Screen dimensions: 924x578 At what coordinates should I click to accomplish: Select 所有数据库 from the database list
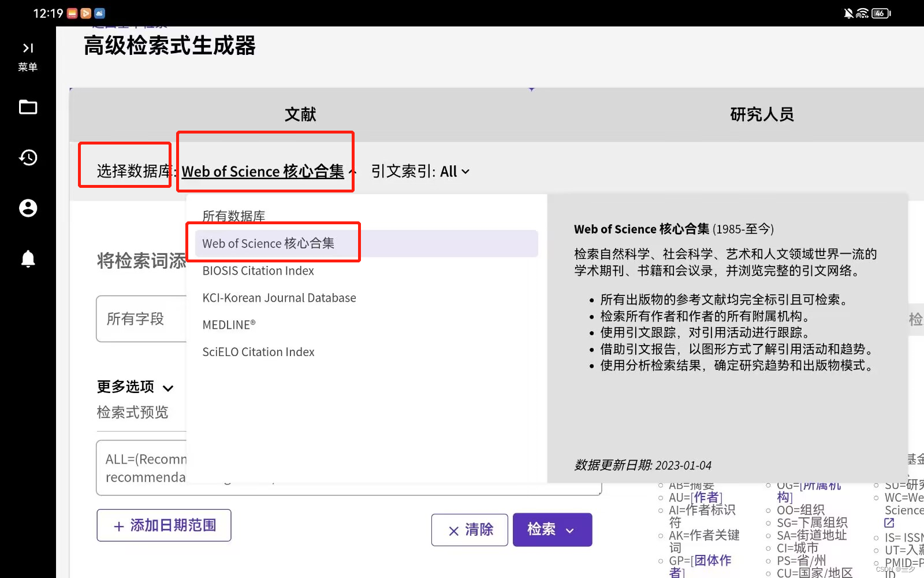(234, 216)
